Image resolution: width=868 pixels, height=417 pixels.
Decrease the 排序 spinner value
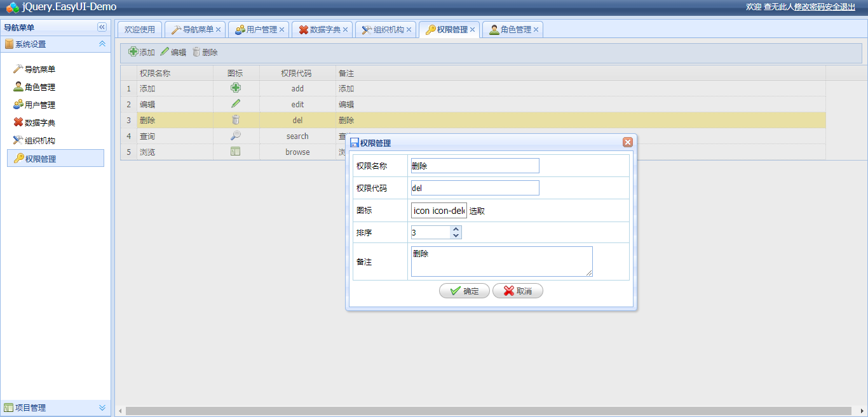tap(456, 236)
